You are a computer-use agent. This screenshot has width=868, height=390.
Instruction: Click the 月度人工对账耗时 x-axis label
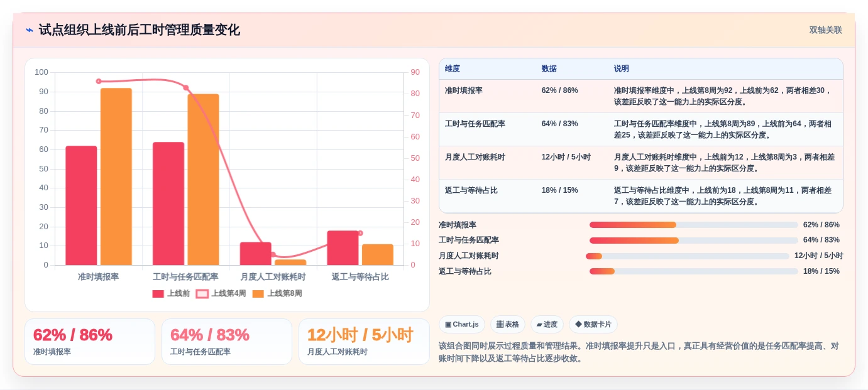click(x=273, y=276)
